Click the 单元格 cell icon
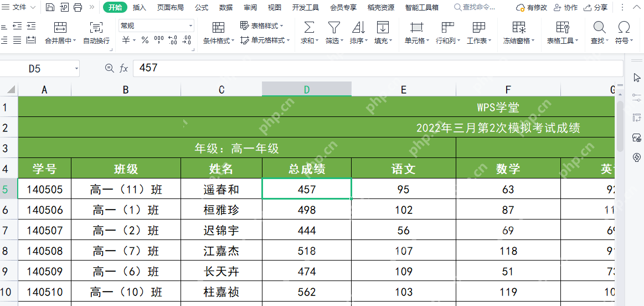 [x=416, y=28]
